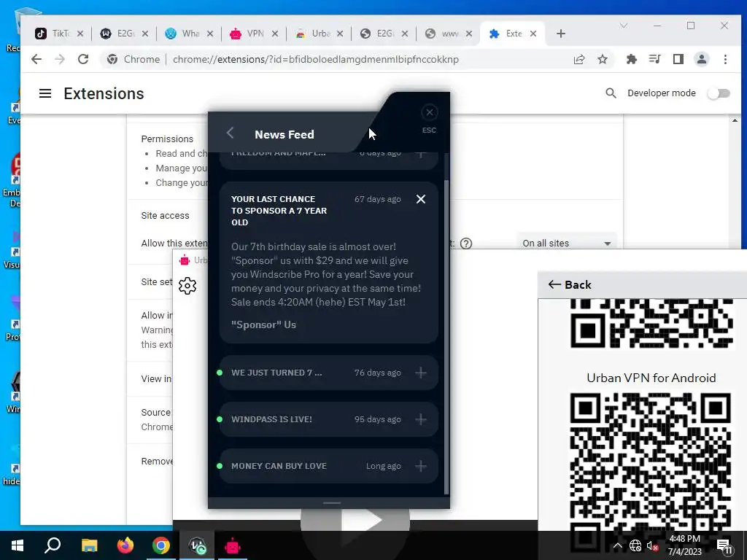Switch to the TikTok tab
Viewport: 747px width, 560px height.
[58, 34]
